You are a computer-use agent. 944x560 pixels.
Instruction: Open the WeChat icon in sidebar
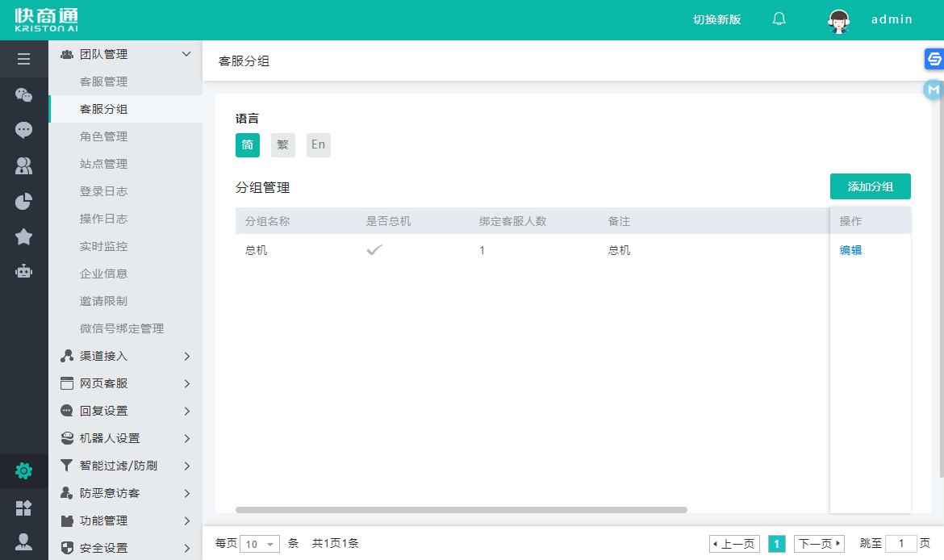click(x=23, y=95)
